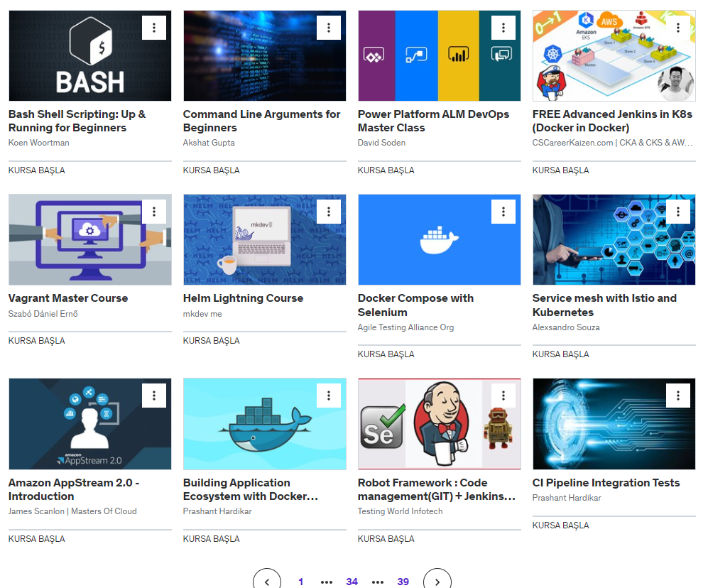This screenshot has height=588, width=708.
Task: Open Power Platform ALM colorful thumbnail
Action: pos(440,55)
